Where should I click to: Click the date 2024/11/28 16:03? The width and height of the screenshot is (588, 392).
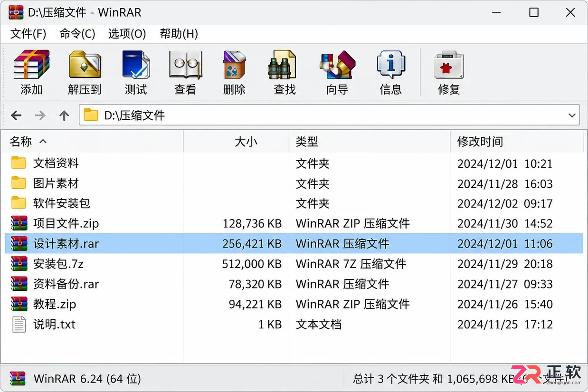tap(505, 183)
